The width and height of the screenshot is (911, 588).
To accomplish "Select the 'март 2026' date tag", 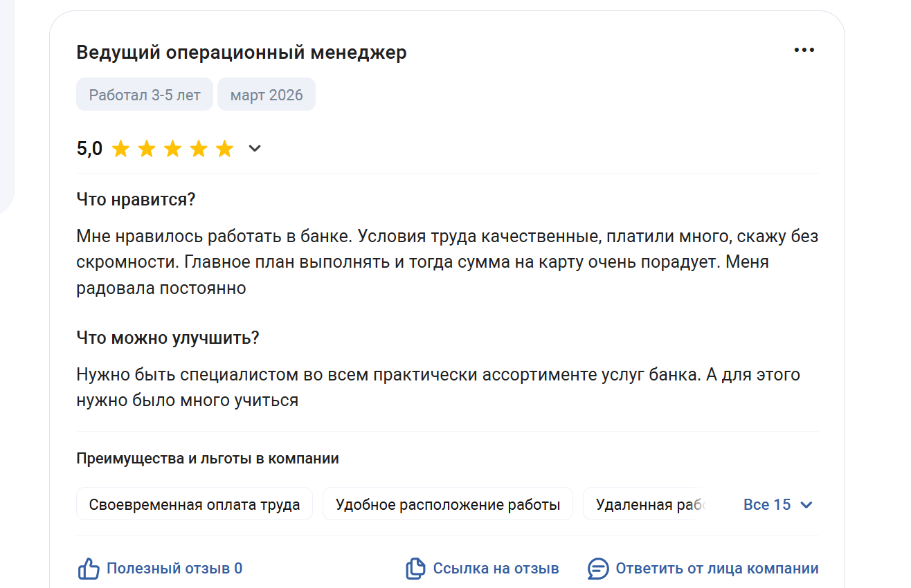I will click(x=267, y=95).
